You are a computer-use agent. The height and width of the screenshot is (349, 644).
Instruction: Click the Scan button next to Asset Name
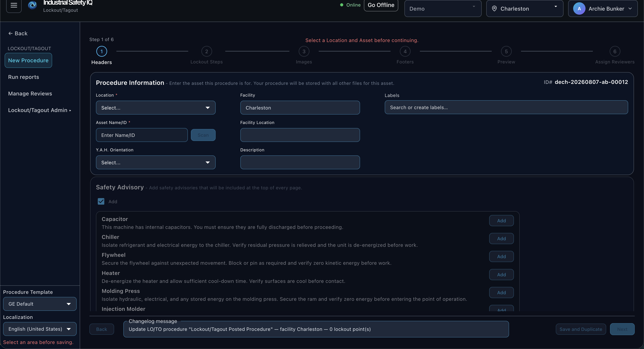tap(203, 135)
